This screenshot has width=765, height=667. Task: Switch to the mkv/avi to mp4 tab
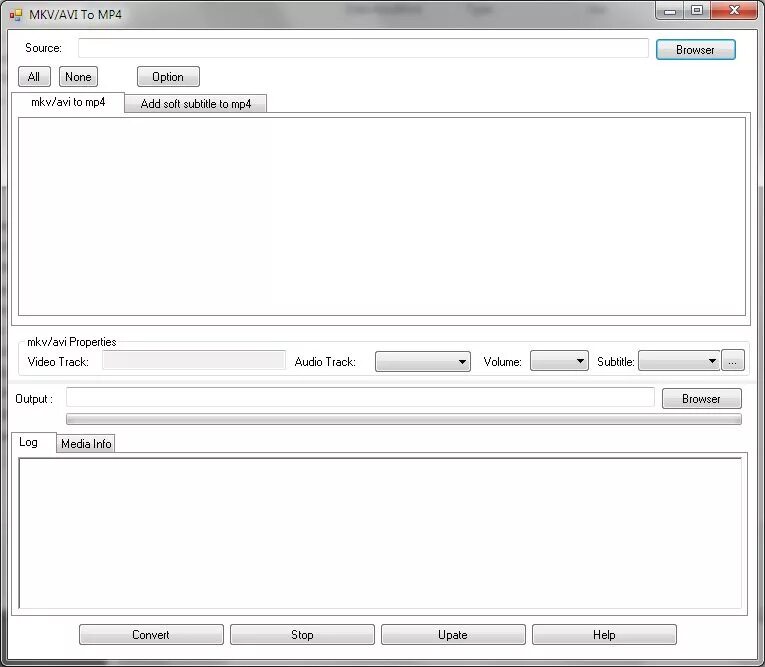(68, 102)
